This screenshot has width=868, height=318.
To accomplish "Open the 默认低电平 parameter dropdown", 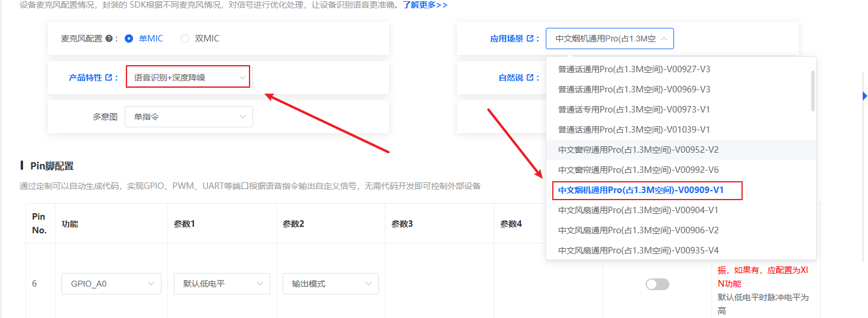I will 222,284.
